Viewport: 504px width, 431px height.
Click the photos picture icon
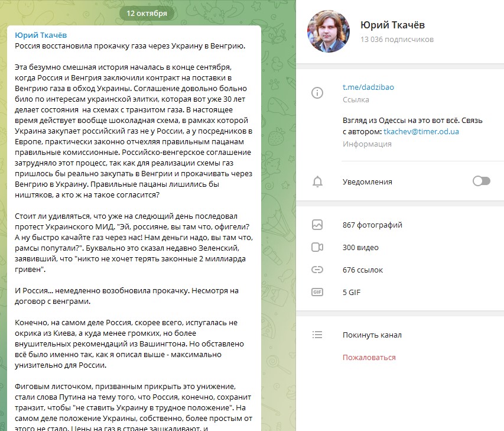click(317, 225)
